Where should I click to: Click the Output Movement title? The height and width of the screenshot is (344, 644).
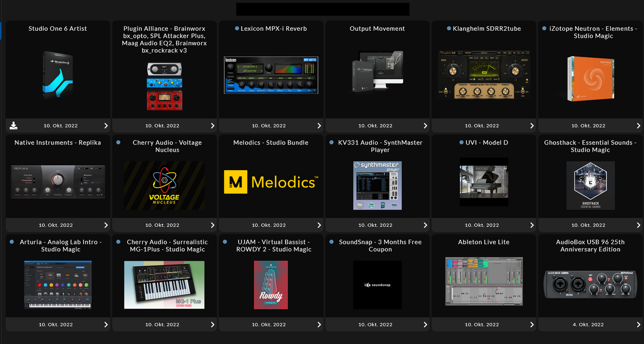[377, 29]
